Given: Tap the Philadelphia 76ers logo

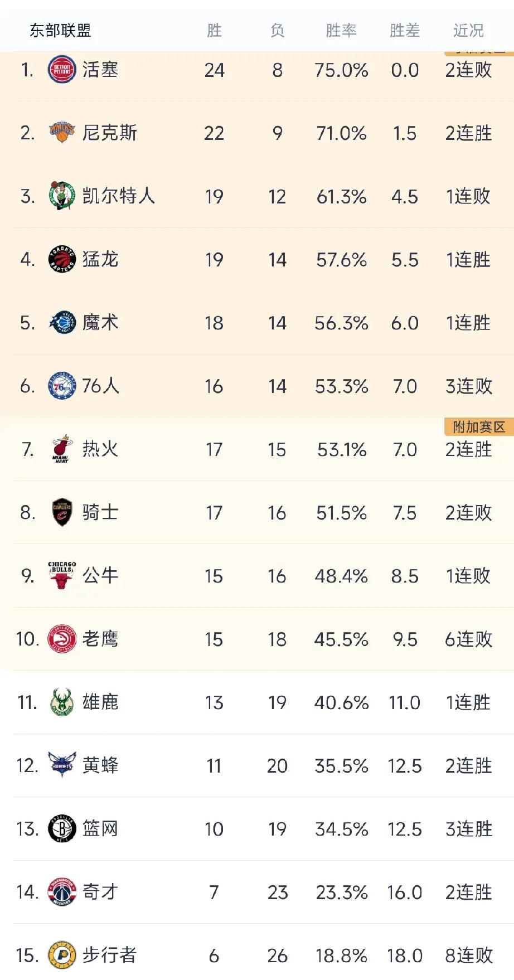Looking at the screenshot, I should (x=62, y=386).
